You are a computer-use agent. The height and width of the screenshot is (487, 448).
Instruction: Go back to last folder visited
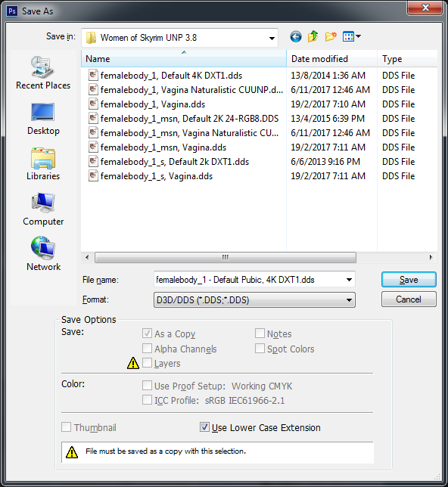pyautogui.click(x=296, y=37)
